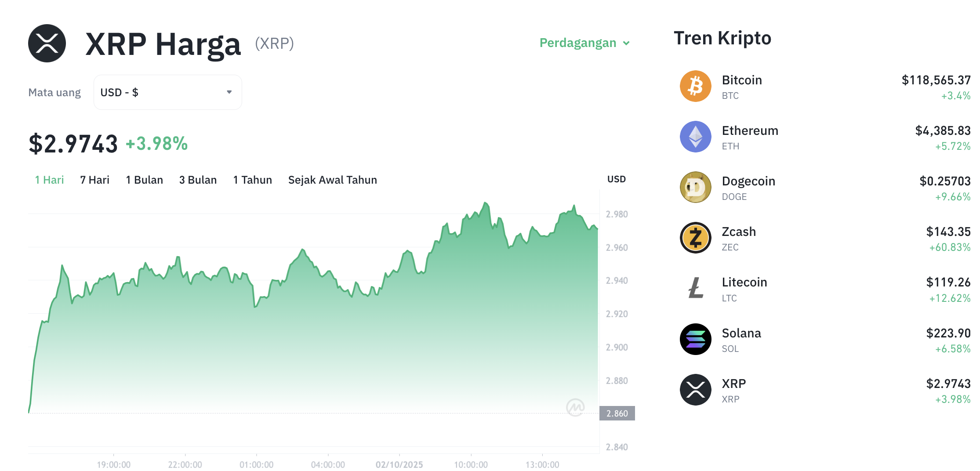Click the Ethereum coin icon

[695, 137]
